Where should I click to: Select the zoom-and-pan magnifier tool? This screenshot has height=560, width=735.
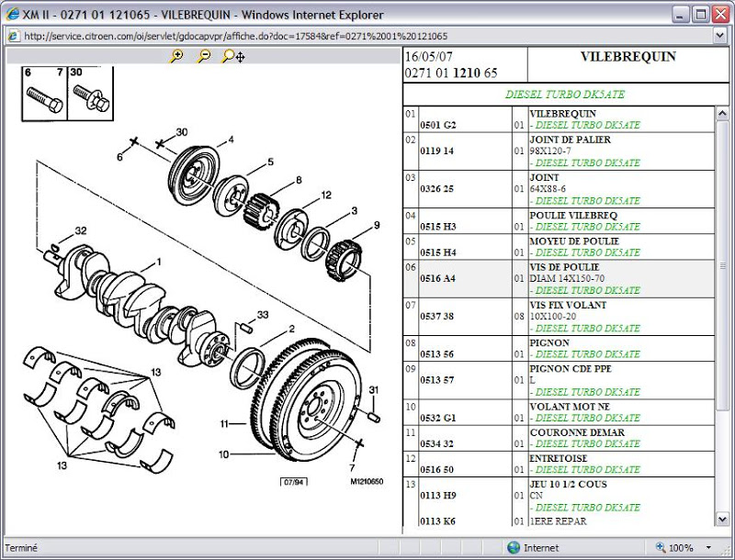[x=233, y=57]
